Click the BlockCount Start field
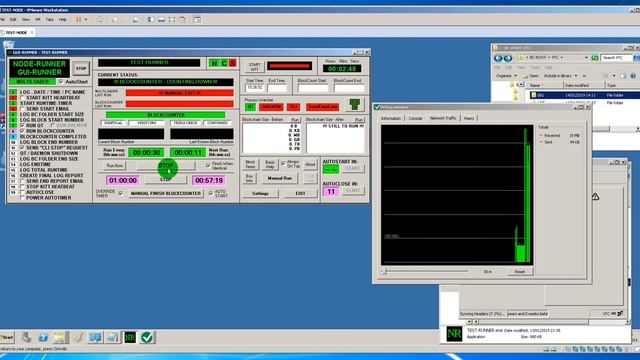Screen dimensions: 640x360 tap(313, 88)
